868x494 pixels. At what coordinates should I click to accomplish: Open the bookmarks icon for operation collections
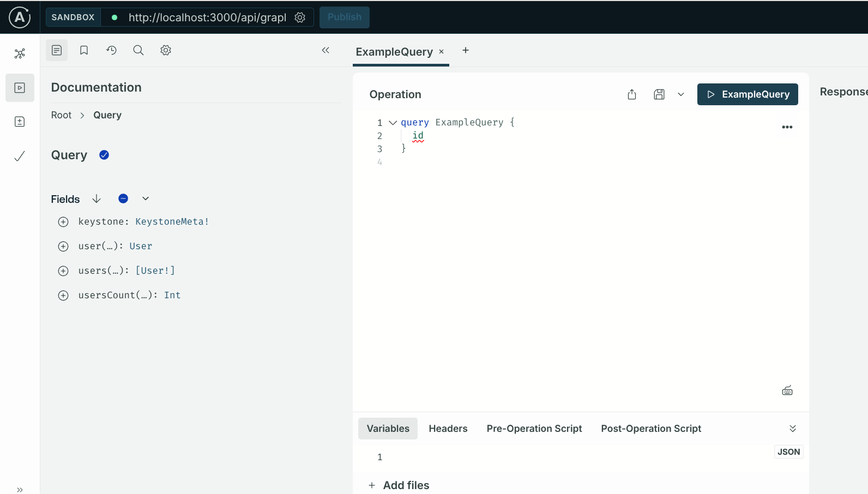(84, 50)
